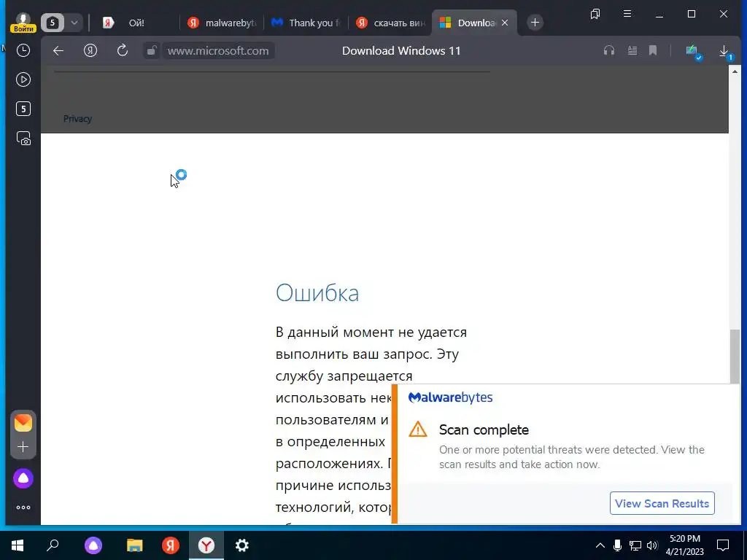
Task: Open Settings gear on the taskbar
Action: pos(242,545)
